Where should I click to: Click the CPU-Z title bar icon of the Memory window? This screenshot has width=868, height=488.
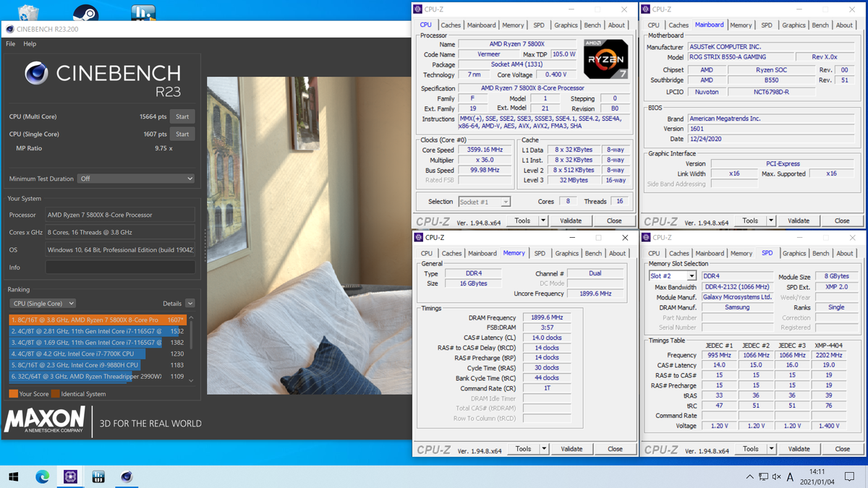click(x=419, y=237)
